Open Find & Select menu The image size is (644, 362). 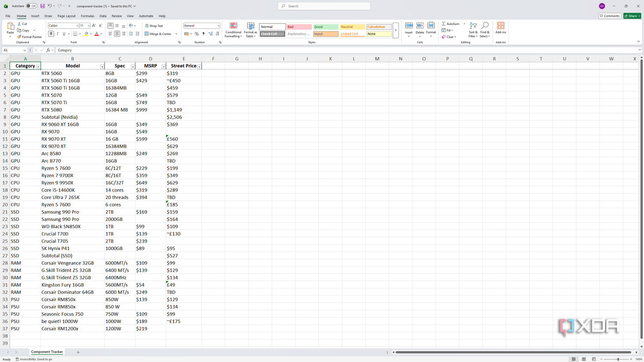(485, 30)
